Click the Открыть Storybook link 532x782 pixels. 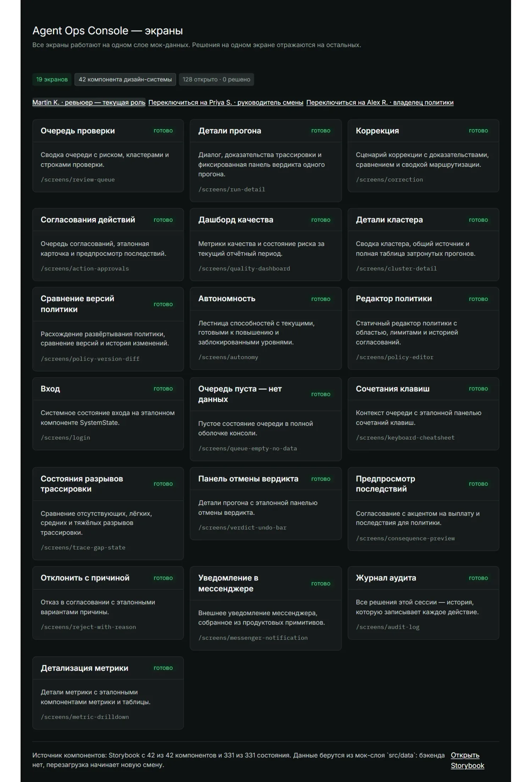tap(467, 760)
